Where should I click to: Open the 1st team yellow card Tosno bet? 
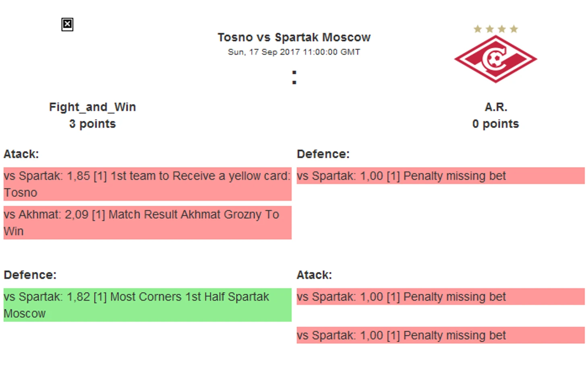pos(147,184)
